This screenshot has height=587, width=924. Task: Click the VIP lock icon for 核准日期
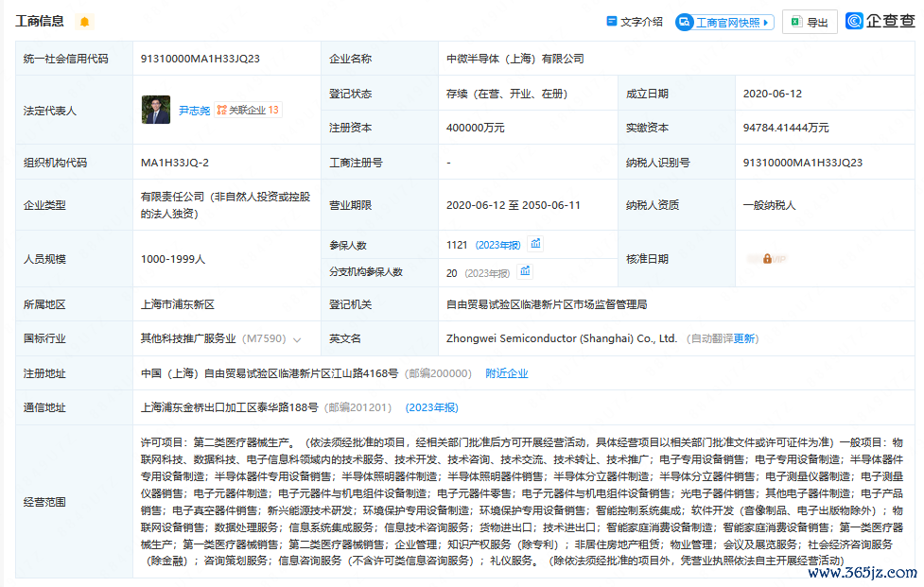[x=767, y=258]
